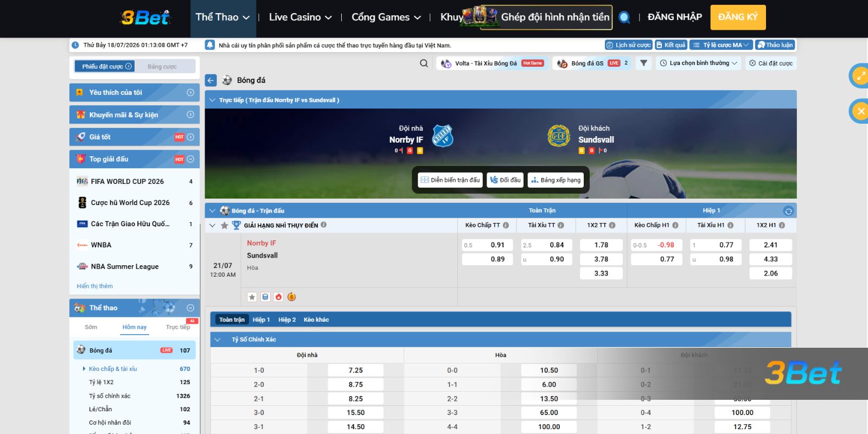Click the star icon under the Norrby IF match
This screenshot has width=868, height=434.
pos(252,297)
